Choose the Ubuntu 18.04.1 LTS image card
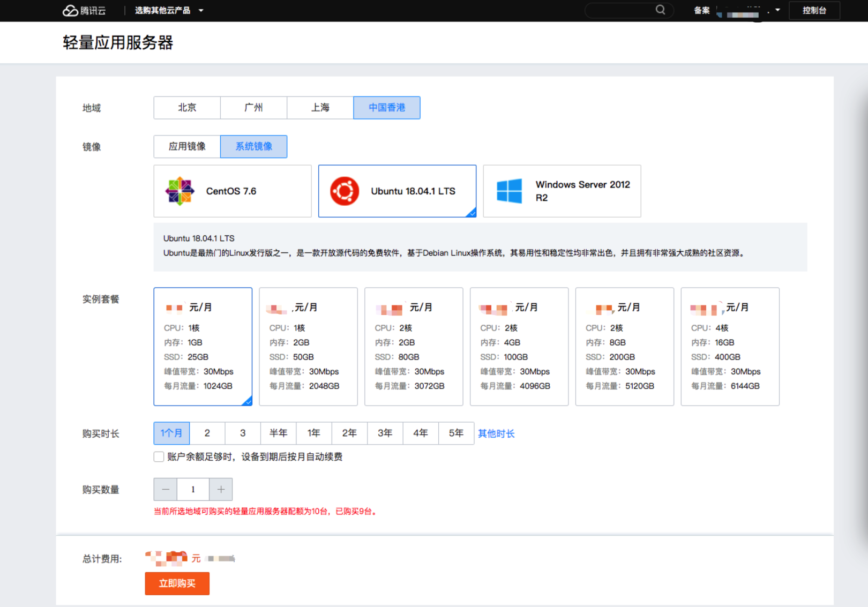Viewport: 868px width, 607px height. (397, 191)
